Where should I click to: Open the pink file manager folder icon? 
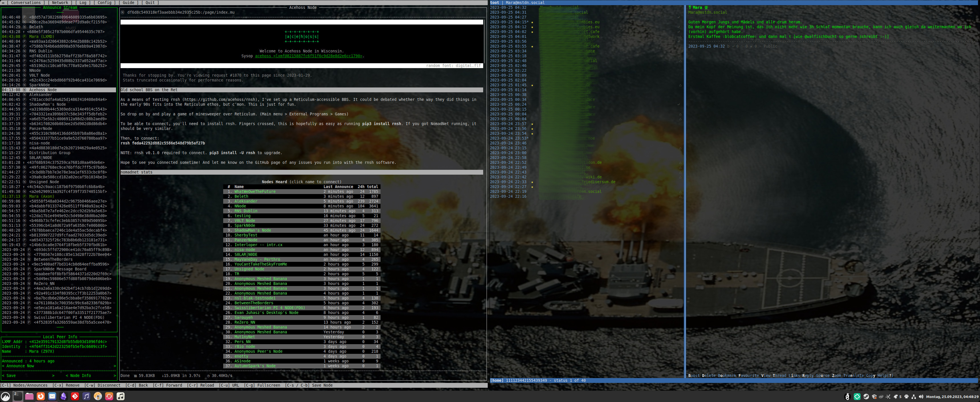coord(29,396)
